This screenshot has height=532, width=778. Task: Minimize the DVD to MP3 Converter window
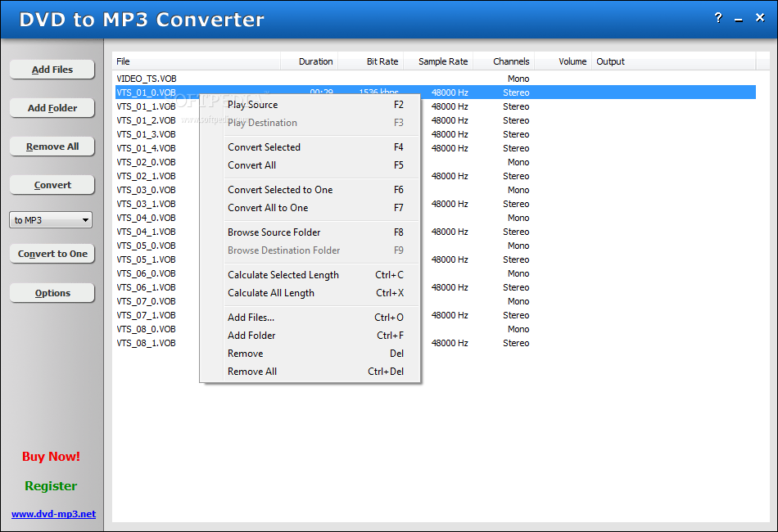pos(739,19)
